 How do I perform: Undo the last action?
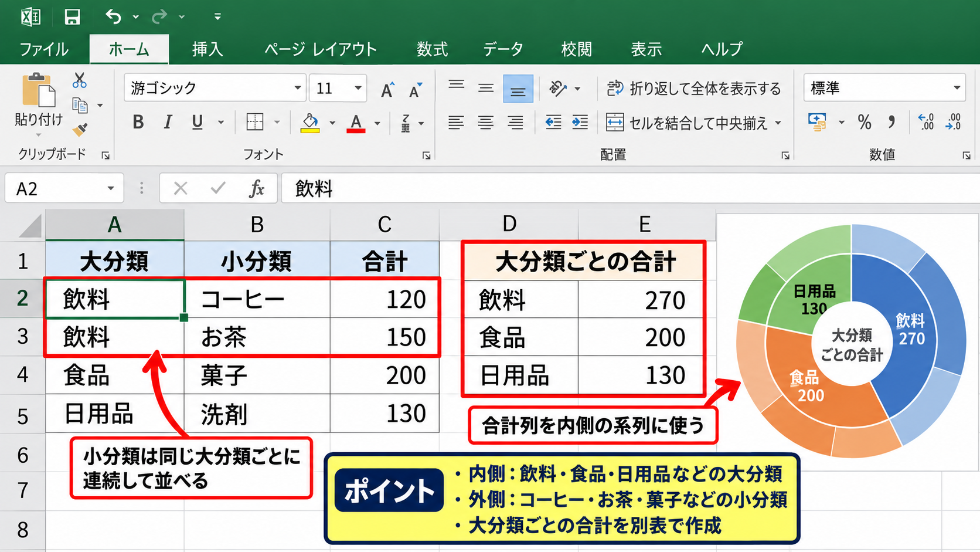coord(113,16)
